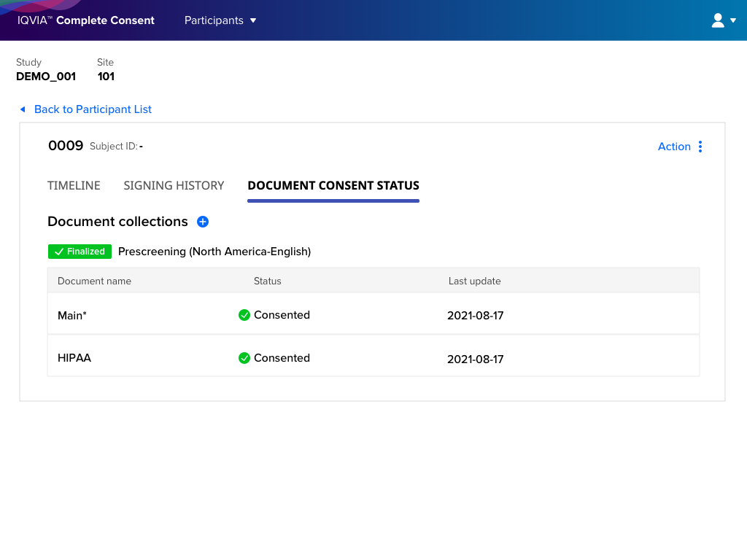
Task: Expand the Participants dropdown menu
Action: click(x=220, y=20)
